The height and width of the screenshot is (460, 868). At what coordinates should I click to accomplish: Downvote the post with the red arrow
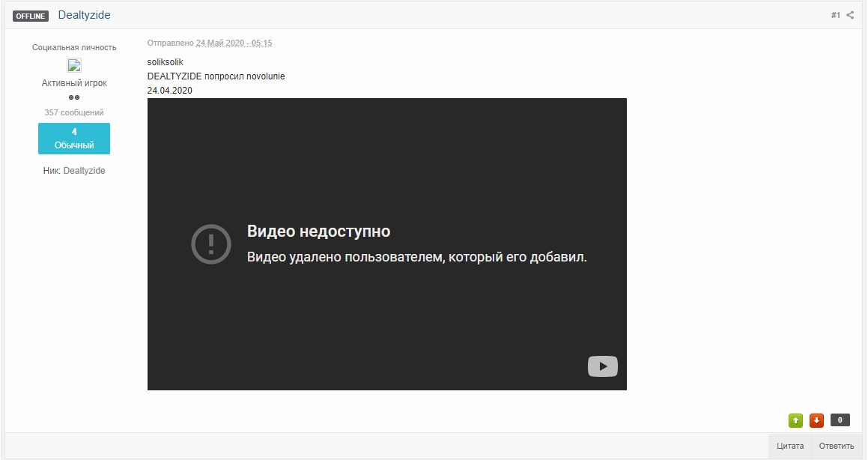816,420
